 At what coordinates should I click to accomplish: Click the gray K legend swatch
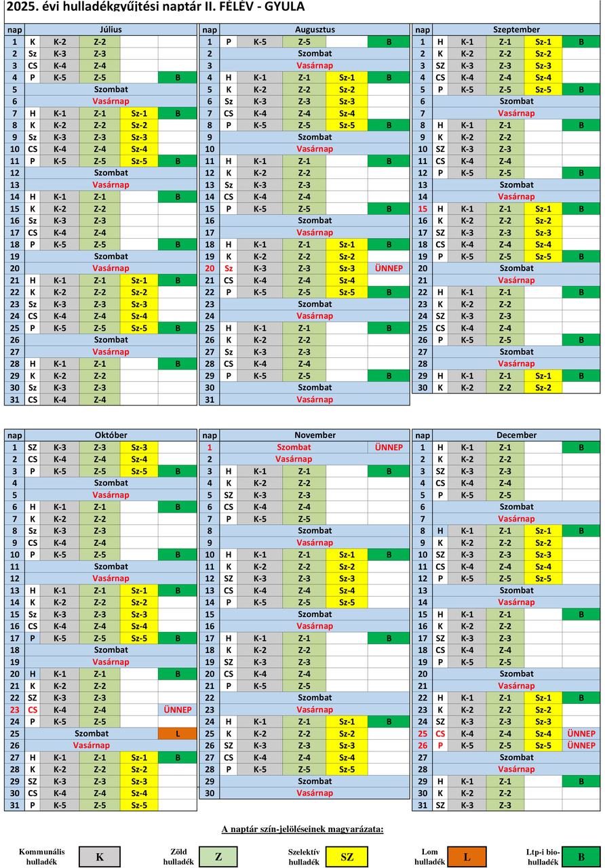[99, 856]
